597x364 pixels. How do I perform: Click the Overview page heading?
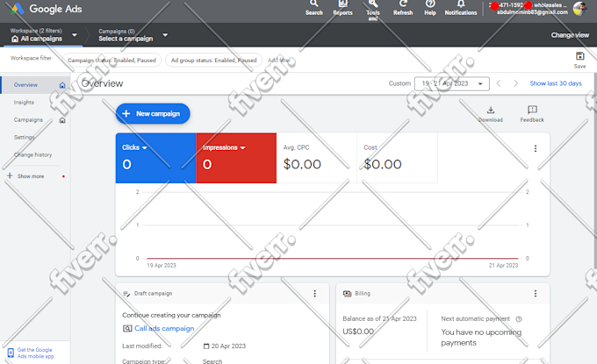click(102, 83)
